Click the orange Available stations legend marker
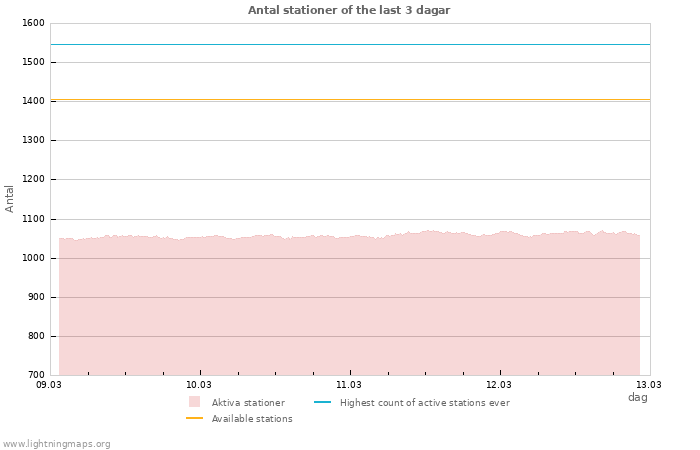The height and width of the screenshot is (450, 700). (x=194, y=418)
